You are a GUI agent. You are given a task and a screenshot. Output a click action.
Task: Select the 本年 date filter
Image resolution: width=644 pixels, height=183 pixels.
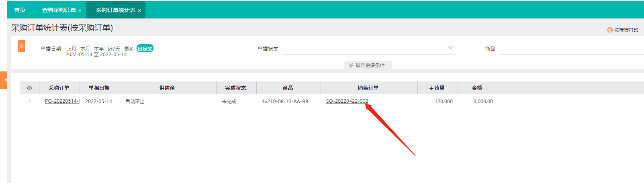(x=99, y=49)
